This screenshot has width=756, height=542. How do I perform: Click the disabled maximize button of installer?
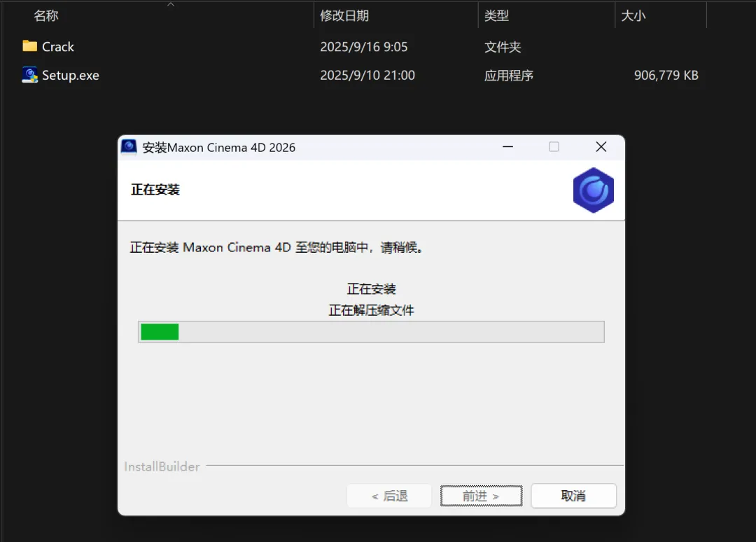pyautogui.click(x=554, y=146)
